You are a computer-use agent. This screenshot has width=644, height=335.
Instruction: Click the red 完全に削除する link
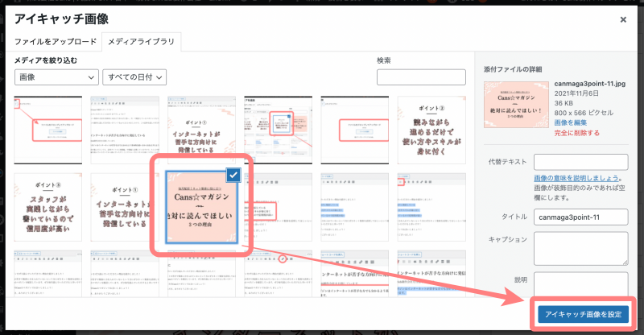(x=577, y=133)
